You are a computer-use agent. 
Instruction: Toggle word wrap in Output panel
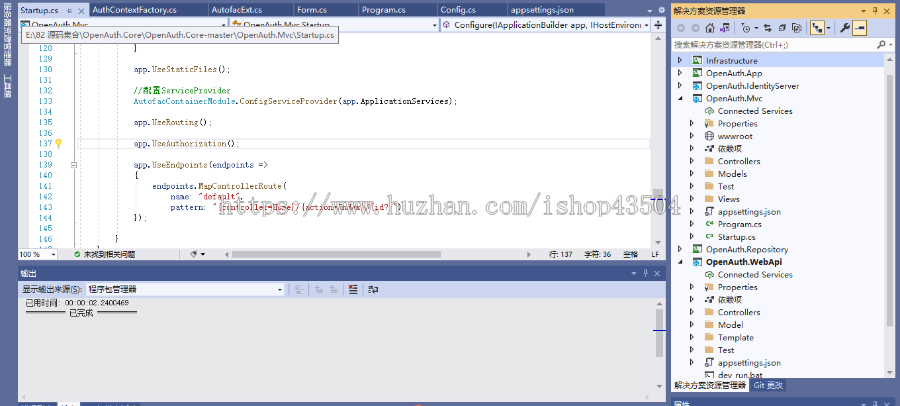373,289
